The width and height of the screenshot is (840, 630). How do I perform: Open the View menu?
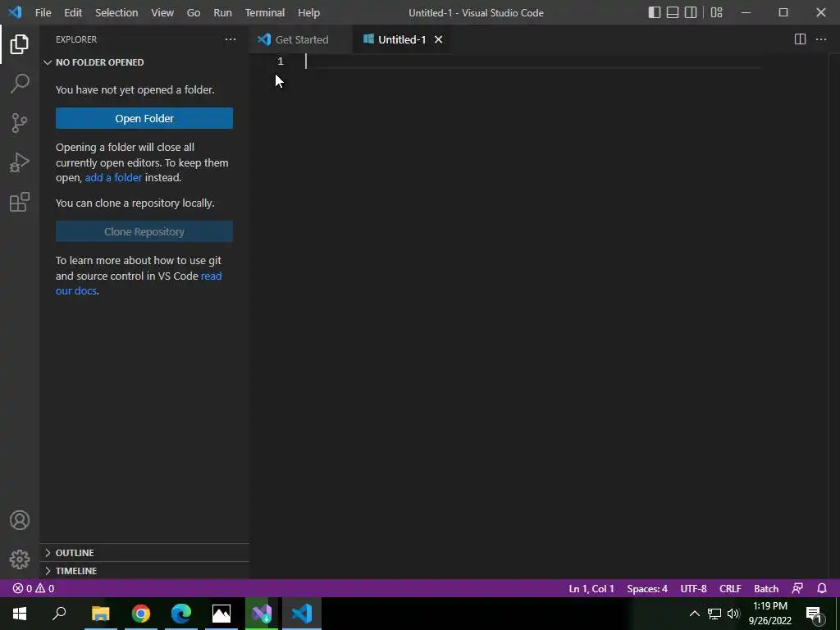[162, 12]
